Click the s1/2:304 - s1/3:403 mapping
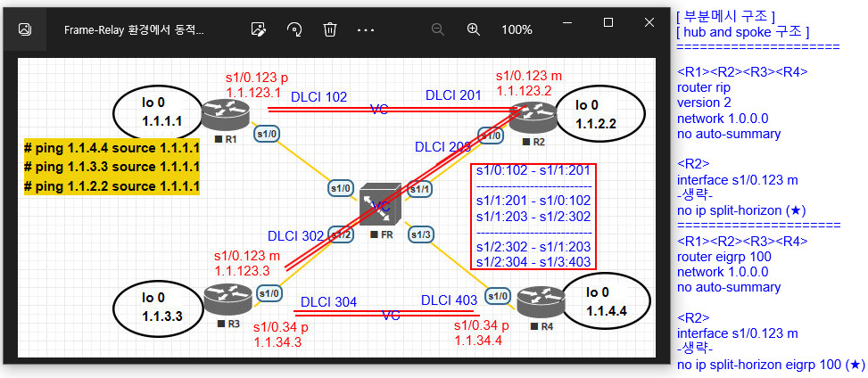Viewport: 868px width, 378px height. click(533, 261)
